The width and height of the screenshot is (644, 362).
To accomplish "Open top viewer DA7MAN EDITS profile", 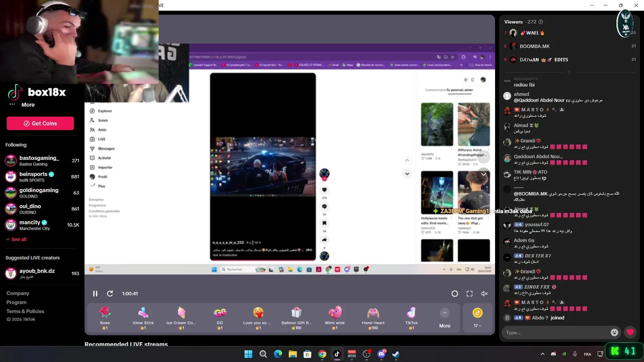I will click(543, 60).
